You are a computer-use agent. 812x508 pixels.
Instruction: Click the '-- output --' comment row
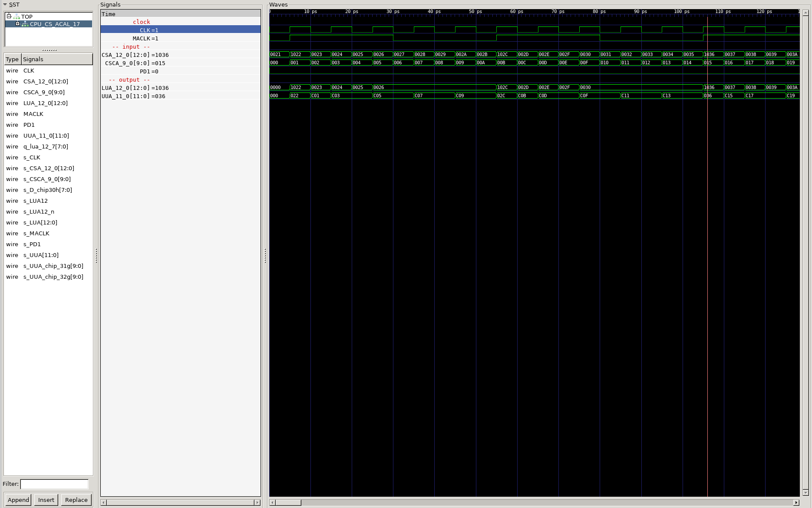click(x=181, y=79)
